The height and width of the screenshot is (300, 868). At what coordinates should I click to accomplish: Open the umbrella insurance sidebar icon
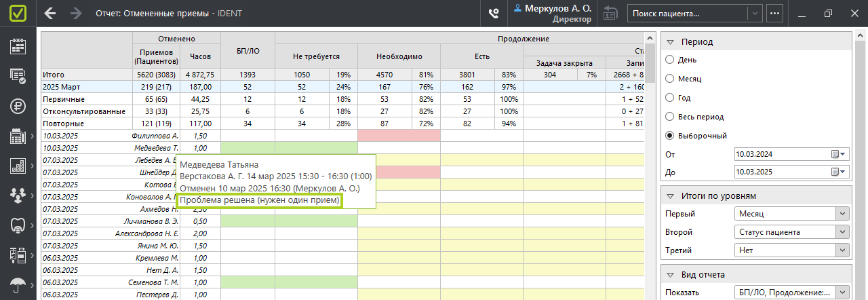[18, 284]
